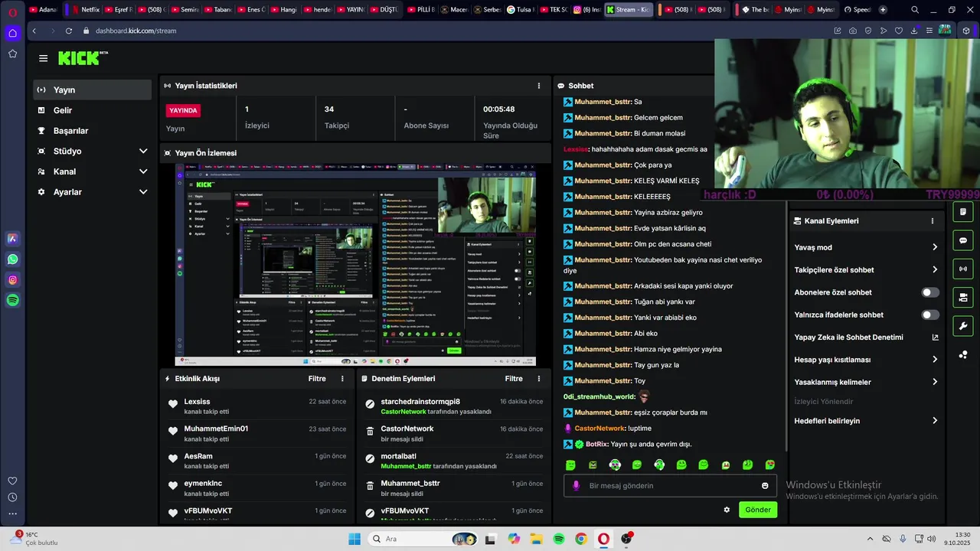Image resolution: width=980 pixels, height=551 pixels.
Task: Click Opera sidebar home icon
Action: pyautogui.click(x=12, y=33)
